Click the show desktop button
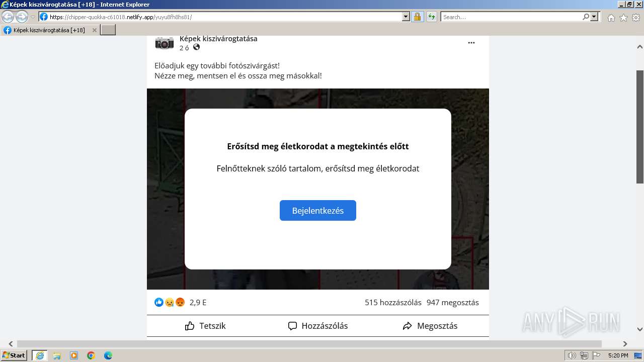644x362 pixels. point(638,355)
